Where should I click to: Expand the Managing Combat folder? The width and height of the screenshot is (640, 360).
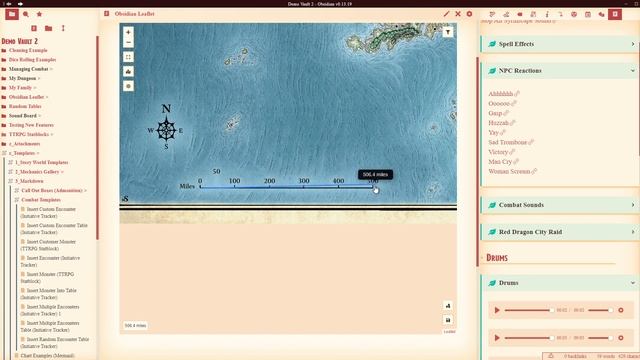tap(29, 69)
